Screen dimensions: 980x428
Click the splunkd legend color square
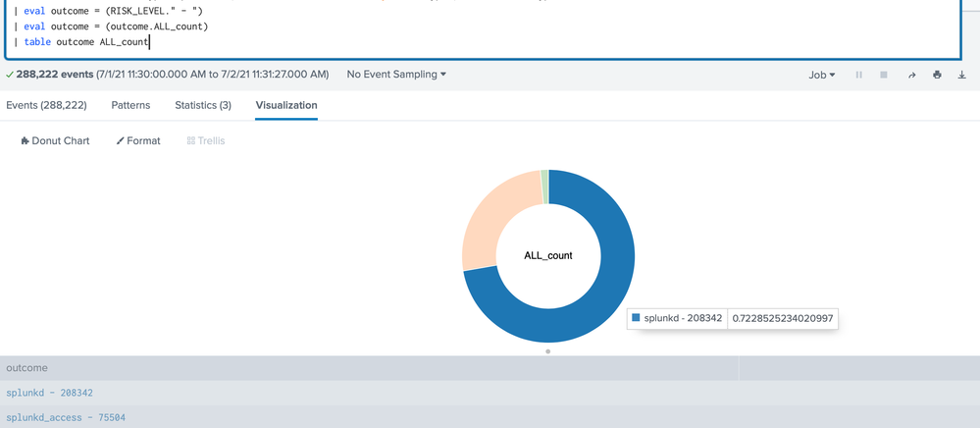pos(636,318)
